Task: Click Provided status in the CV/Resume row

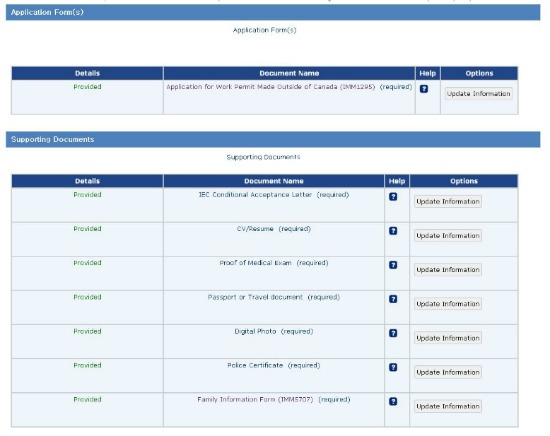Action: point(87,229)
